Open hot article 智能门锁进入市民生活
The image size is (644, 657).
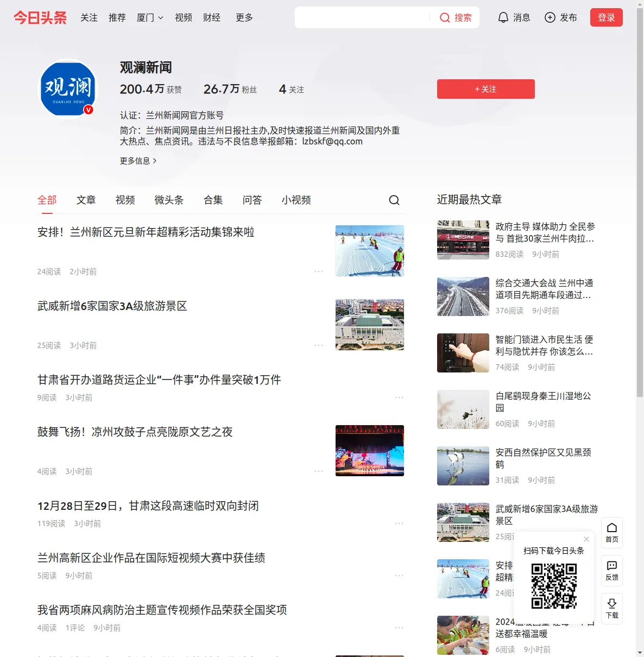tap(544, 345)
